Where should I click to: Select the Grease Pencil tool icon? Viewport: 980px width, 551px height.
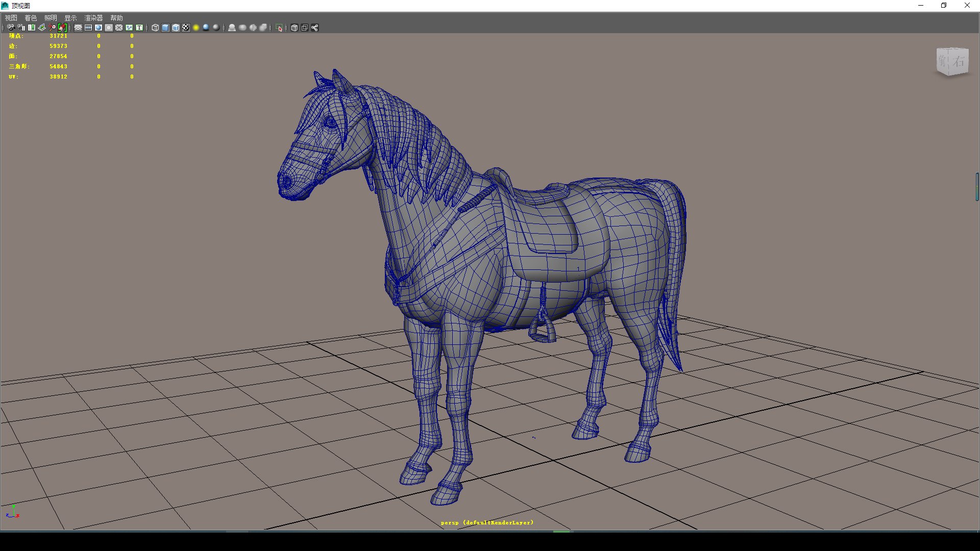pyautogui.click(x=62, y=28)
